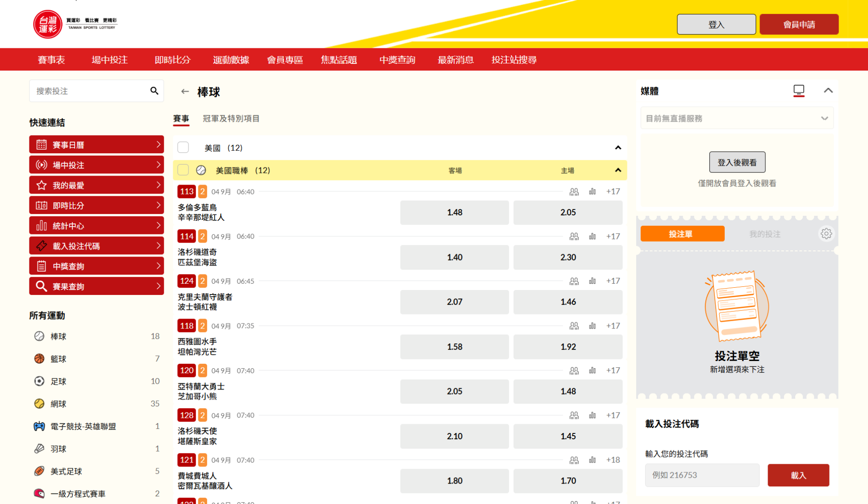Open head-to-head icon for match 114
Screen dimensions: 868x504
click(574, 237)
